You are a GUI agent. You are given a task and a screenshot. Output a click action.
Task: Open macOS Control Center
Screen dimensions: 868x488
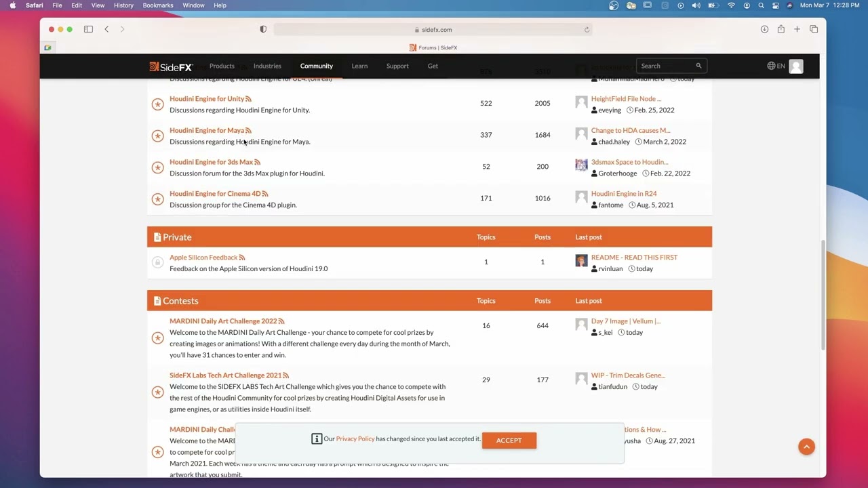(x=775, y=5)
